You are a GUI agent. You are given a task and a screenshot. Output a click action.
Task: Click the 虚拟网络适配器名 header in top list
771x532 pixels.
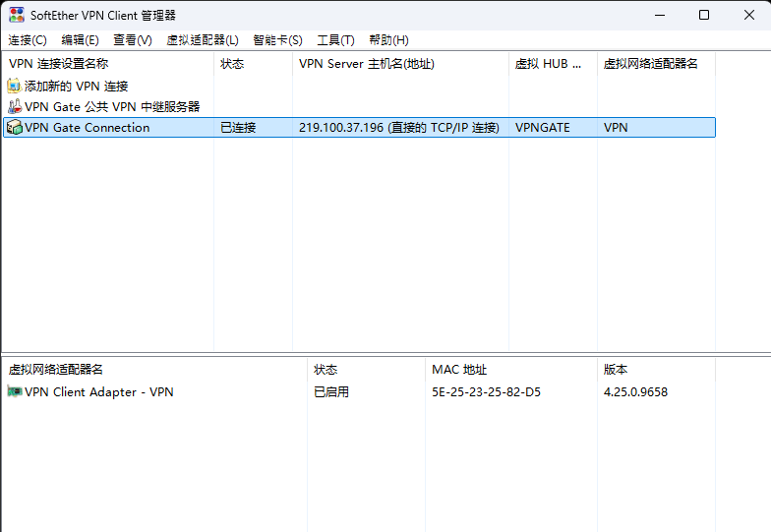click(650, 64)
